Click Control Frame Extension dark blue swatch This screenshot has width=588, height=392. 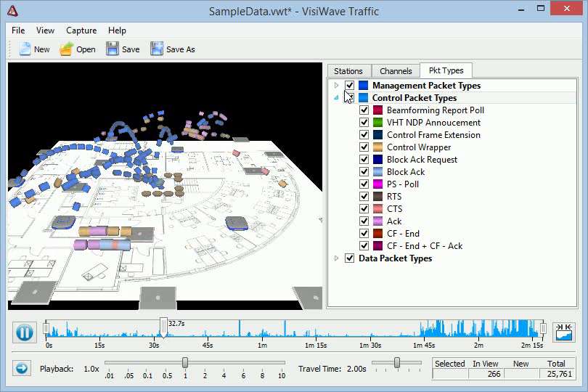point(378,135)
